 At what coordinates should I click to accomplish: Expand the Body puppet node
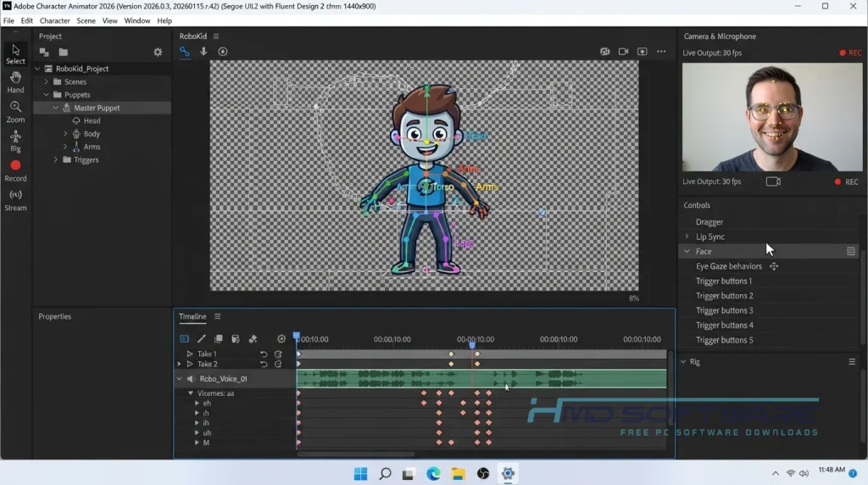pos(65,133)
